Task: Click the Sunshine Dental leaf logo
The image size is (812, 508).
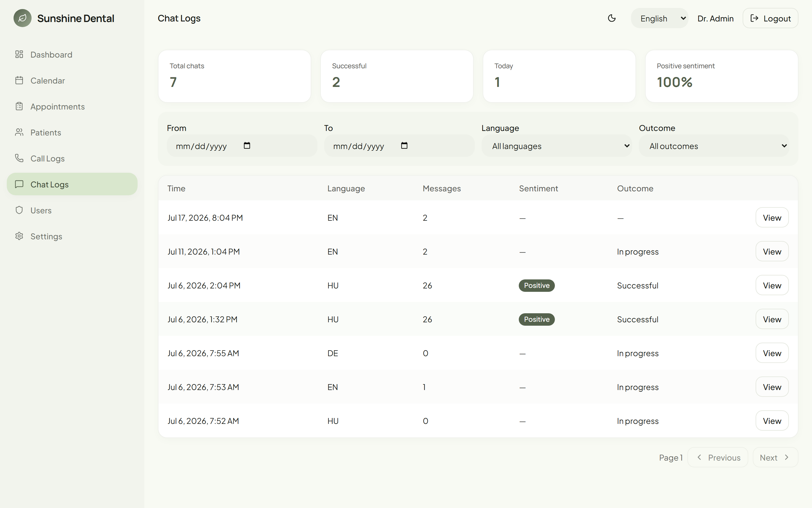Action: [x=23, y=18]
